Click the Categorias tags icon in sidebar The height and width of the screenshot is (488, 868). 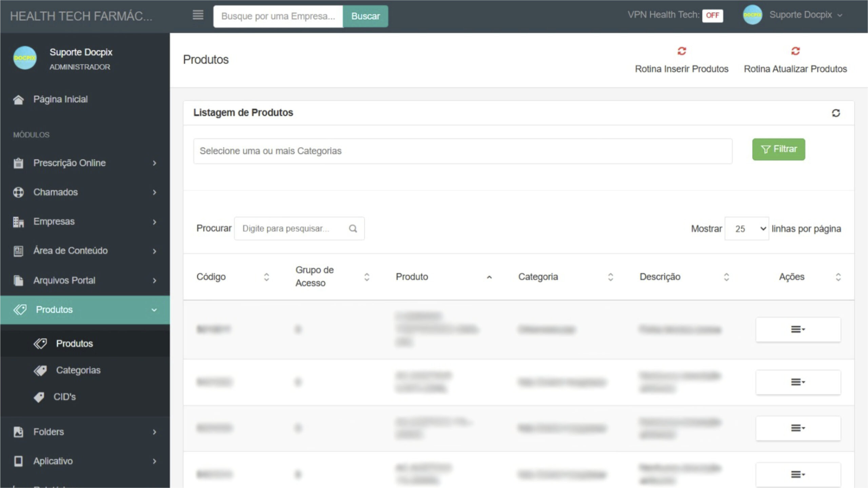click(41, 370)
